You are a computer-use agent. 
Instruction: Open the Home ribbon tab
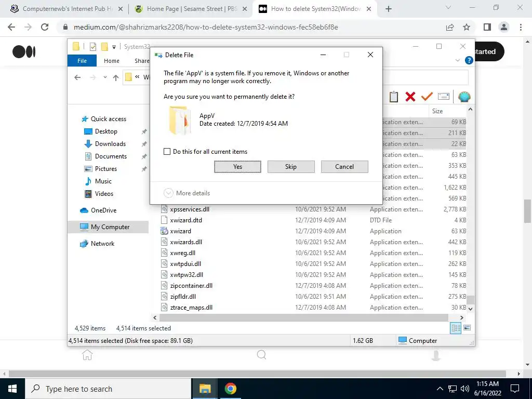(x=112, y=61)
